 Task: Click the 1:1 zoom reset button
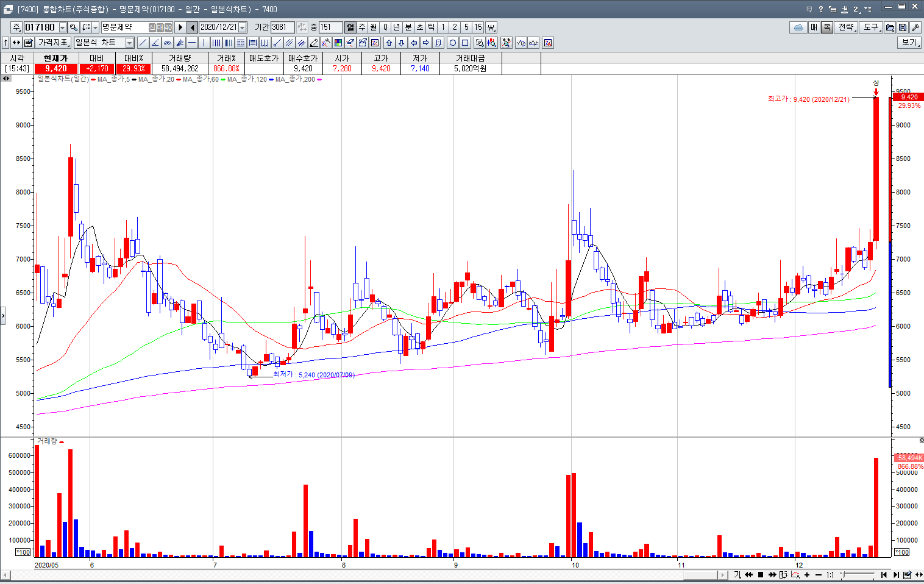tap(830, 575)
